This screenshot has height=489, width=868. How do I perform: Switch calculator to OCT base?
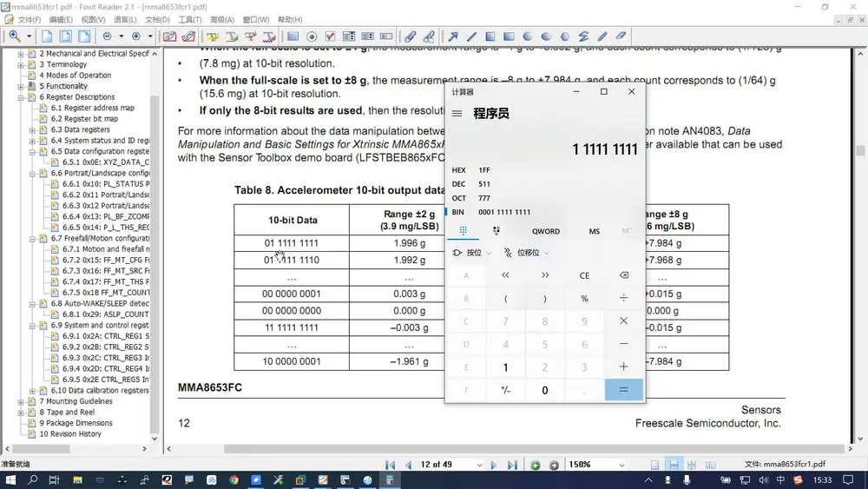459,198
